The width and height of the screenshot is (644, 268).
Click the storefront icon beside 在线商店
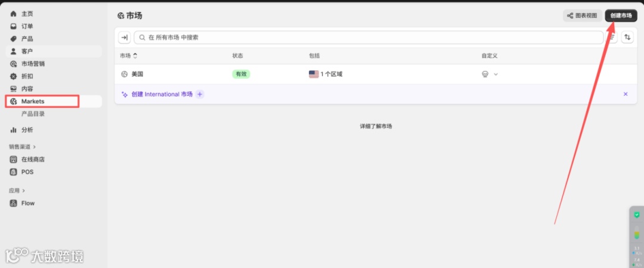pyautogui.click(x=13, y=159)
